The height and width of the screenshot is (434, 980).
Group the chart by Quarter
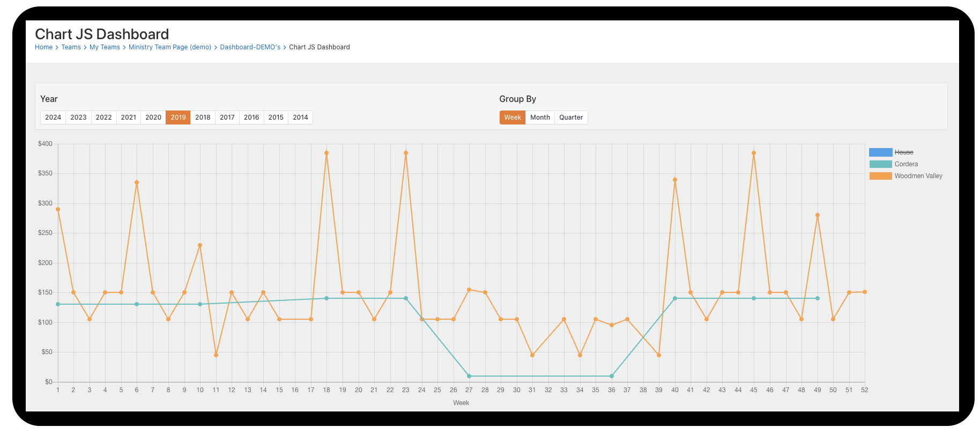pos(571,117)
